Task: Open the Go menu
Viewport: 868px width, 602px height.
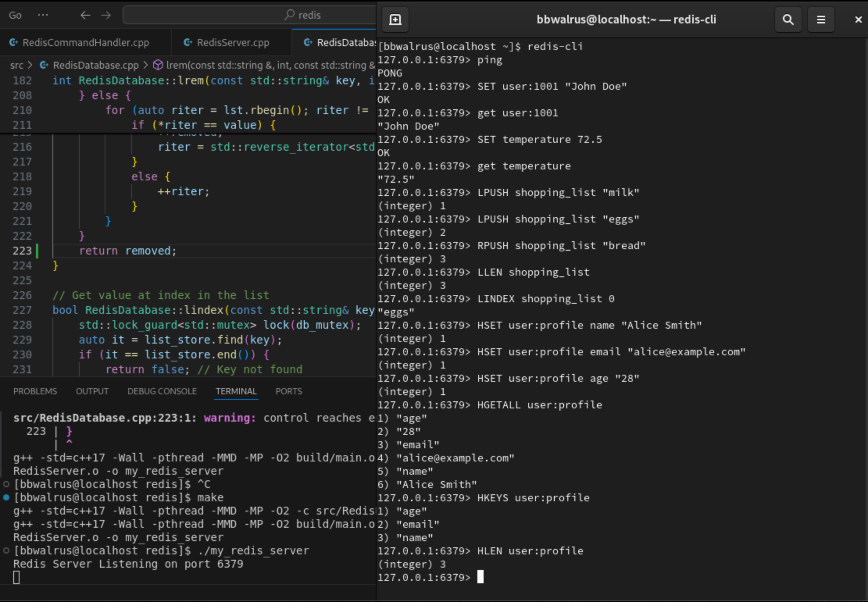Action: tap(15, 16)
